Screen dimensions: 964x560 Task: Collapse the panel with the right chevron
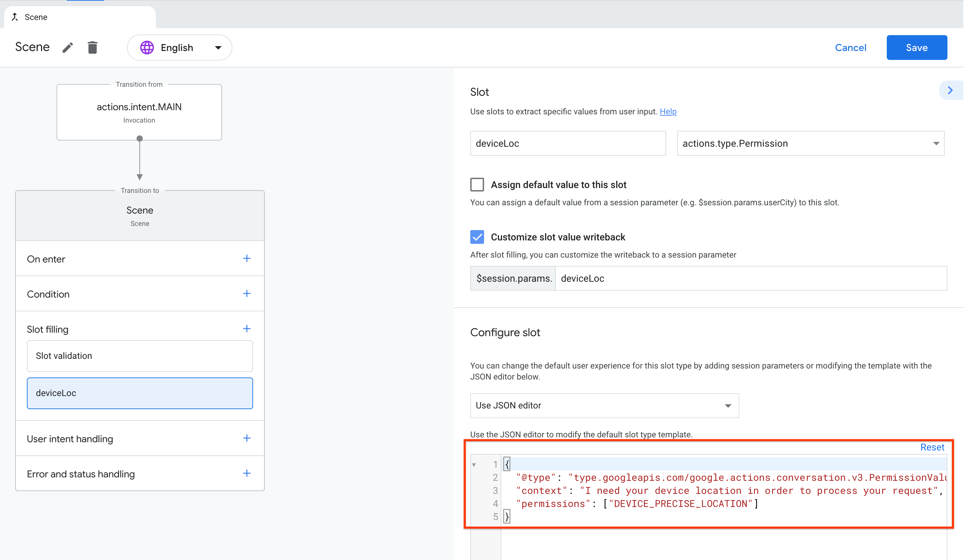point(950,90)
